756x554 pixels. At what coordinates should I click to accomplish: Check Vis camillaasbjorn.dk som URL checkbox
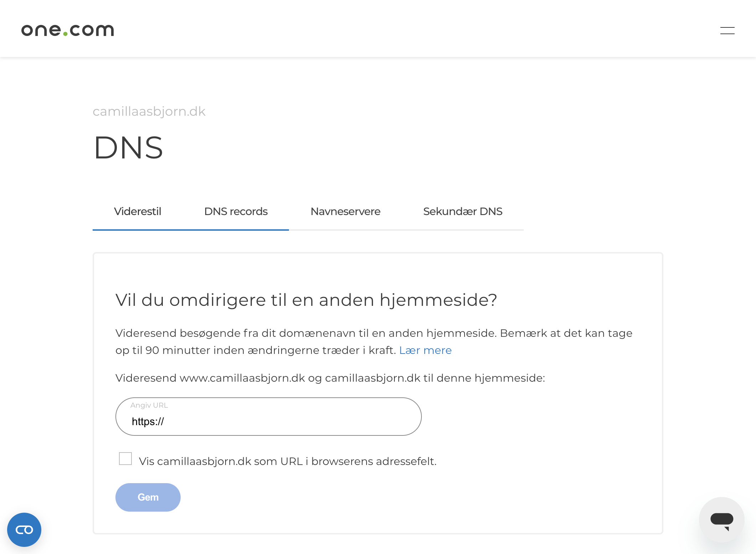click(x=125, y=459)
